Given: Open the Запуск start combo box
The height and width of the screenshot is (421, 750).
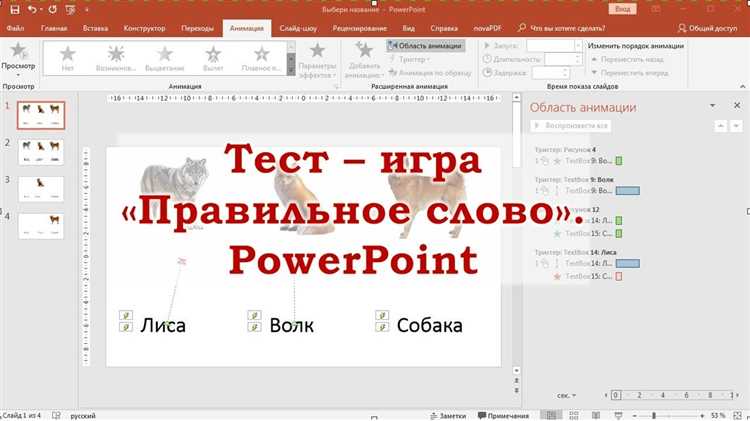Looking at the screenshot, I should (554, 45).
